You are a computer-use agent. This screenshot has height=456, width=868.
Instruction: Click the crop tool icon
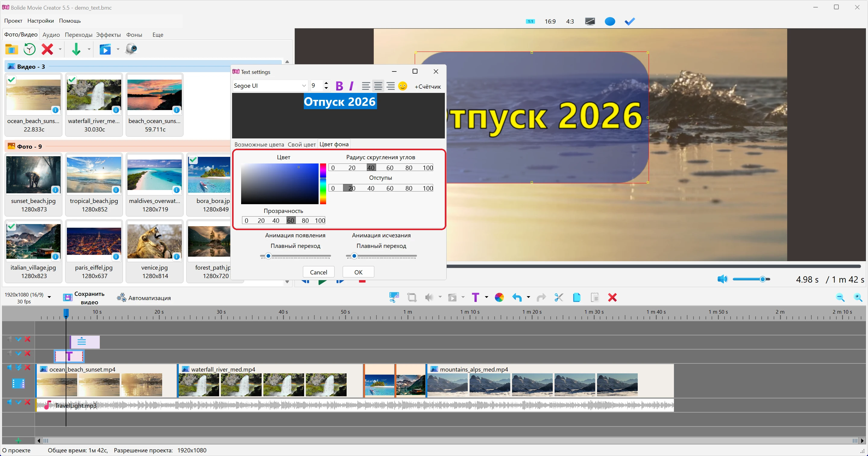click(x=411, y=297)
